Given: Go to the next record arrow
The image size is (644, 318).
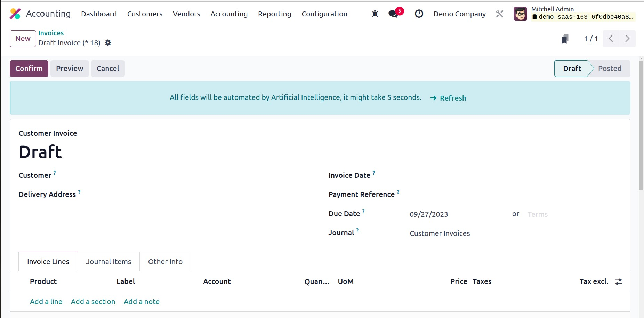Looking at the screenshot, I should click(x=627, y=39).
